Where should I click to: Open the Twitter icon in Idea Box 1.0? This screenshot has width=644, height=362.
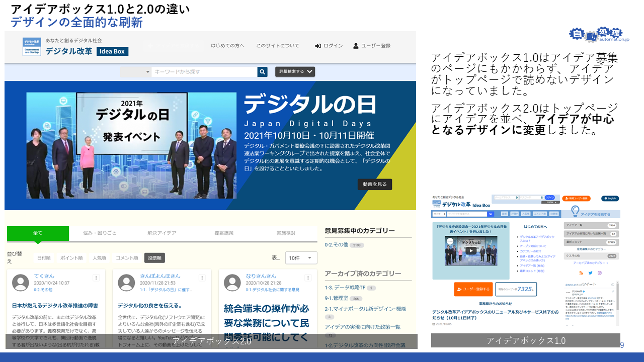click(590, 273)
